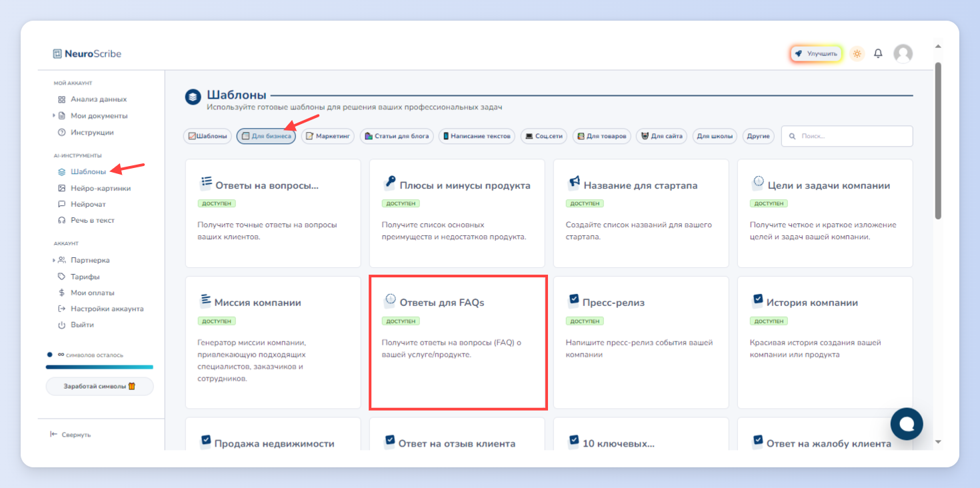The height and width of the screenshot is (488, 980).
Task: Open the chat support bubble
Action: pos(907,424)
